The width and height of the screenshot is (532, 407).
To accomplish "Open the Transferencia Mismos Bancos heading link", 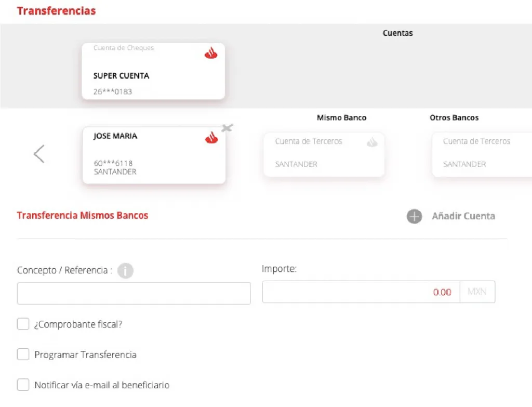I will pyautogui.click(x=82, y=215).
